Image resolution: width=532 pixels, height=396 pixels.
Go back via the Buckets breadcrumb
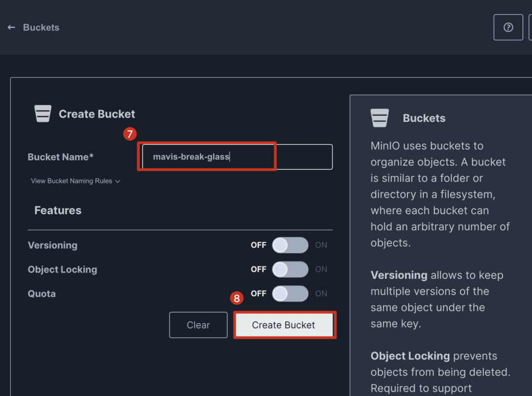(x=41, y=28)
